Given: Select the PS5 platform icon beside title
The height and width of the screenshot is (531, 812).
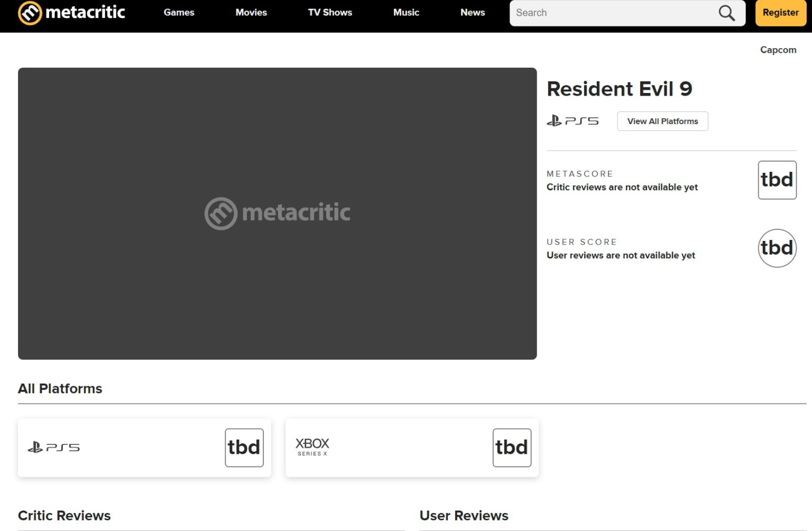Looking at the screenshot, I should (x=573, y=120).
